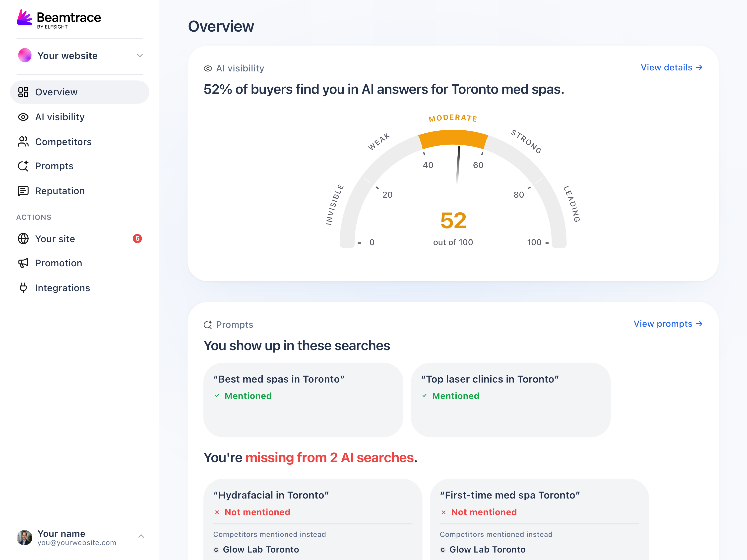
Task: Click the "You show up in these searches" heading
Action: click(297, 346)
